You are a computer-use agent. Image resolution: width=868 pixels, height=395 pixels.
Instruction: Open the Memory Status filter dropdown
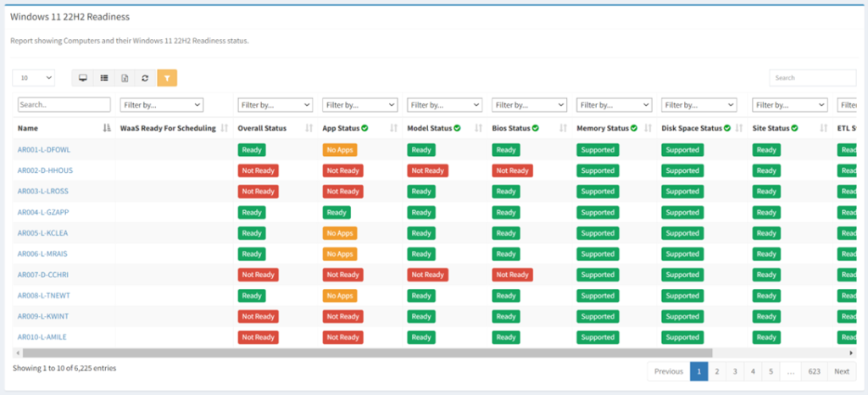[x=614, y=105]
